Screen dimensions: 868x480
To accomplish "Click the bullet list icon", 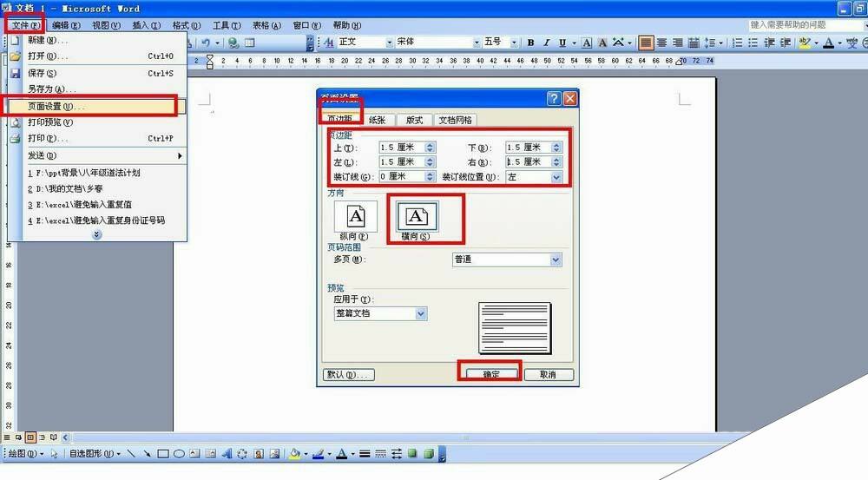I will (753, 42).
